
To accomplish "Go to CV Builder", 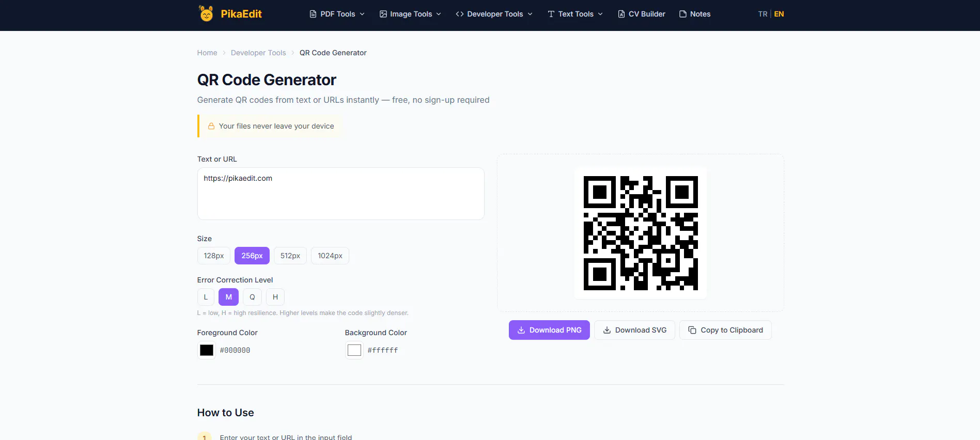I will [642, 14].
